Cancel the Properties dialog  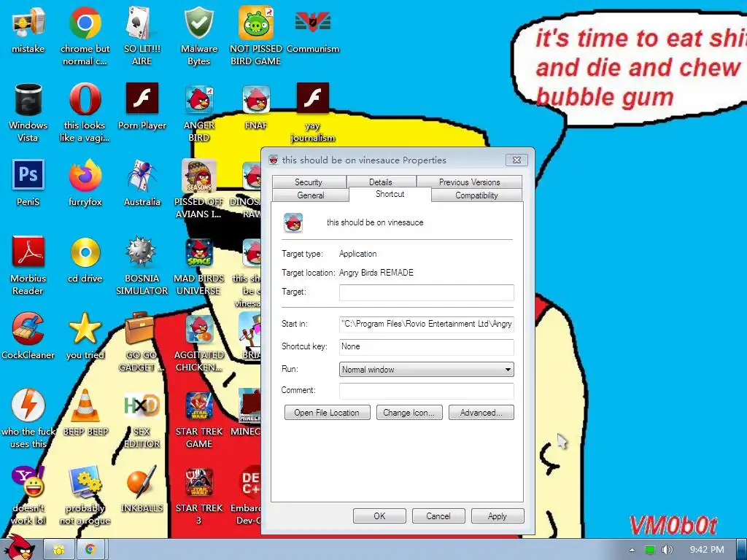[438, 516]
